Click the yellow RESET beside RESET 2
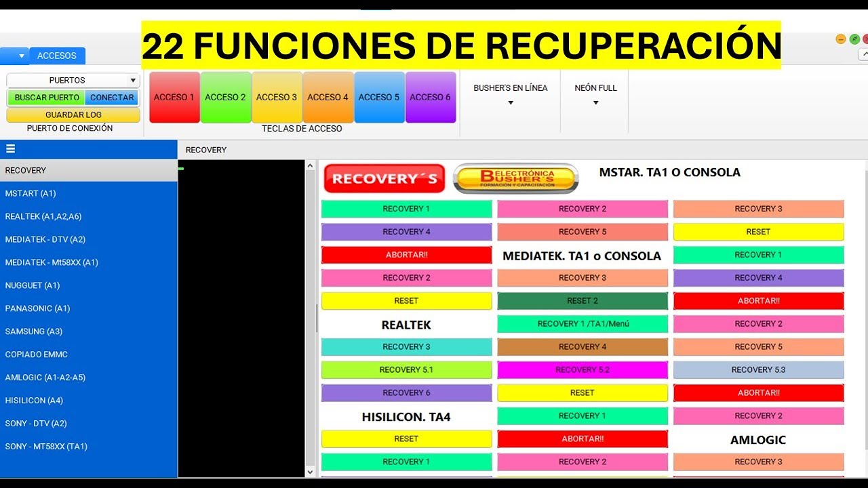Viewport: 868px width, 488px height. 406,301
